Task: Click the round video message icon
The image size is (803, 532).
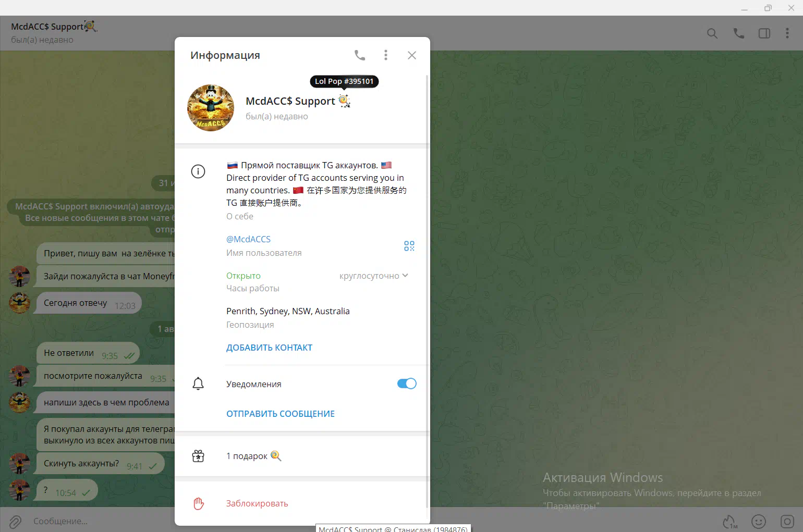Action: [x=787, y=521]
